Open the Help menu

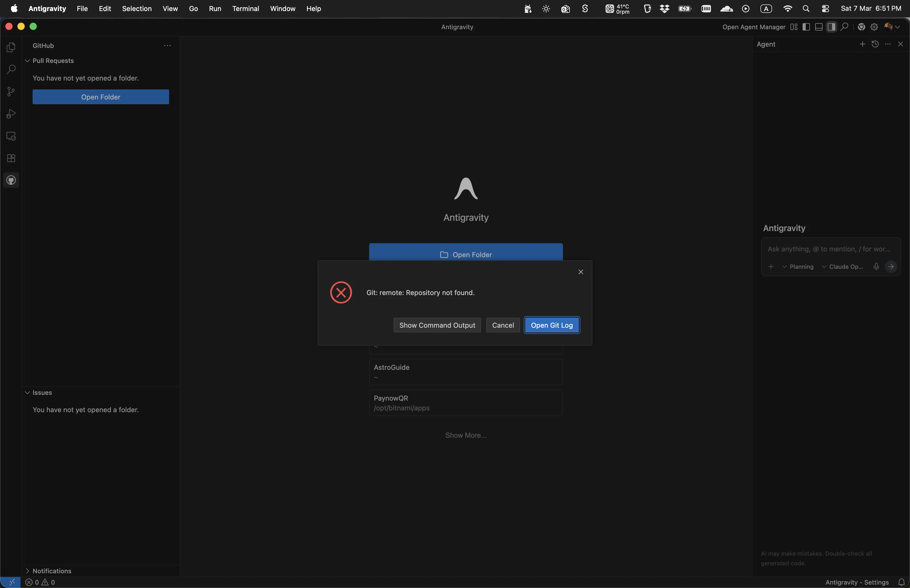click(314, 8)
